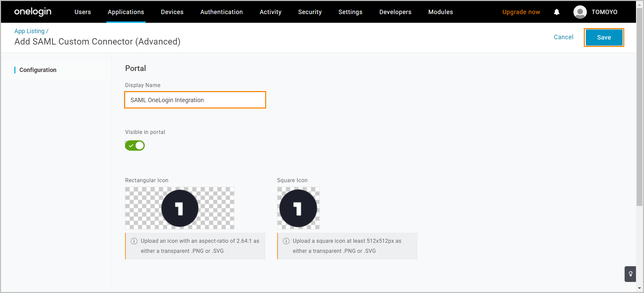Open the Security menu
This screenshot has width=644, height=293.
310,12
